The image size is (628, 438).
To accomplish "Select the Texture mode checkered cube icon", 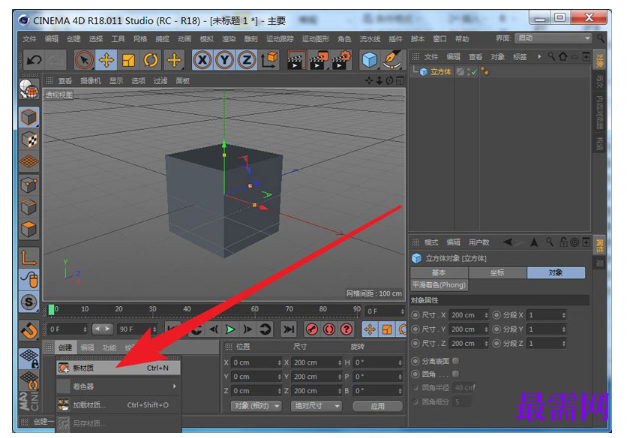I will (x=29, y=139).
